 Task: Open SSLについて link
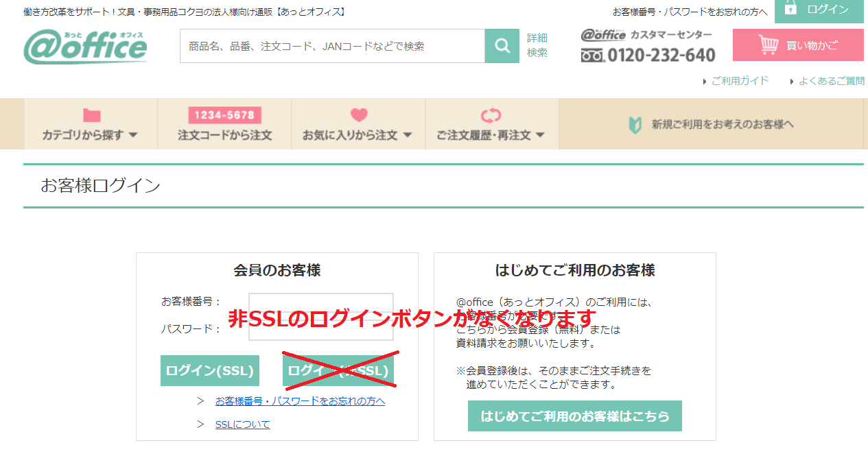click(242, 424)
